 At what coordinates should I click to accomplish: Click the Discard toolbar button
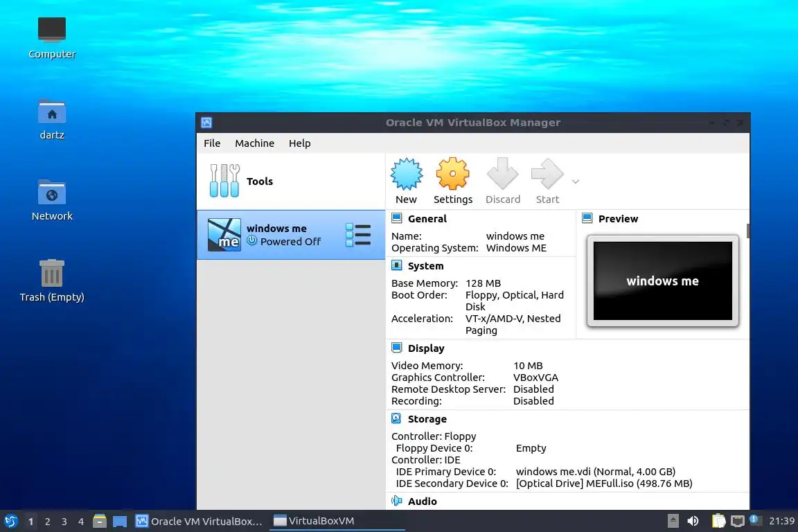click(502, 181)
